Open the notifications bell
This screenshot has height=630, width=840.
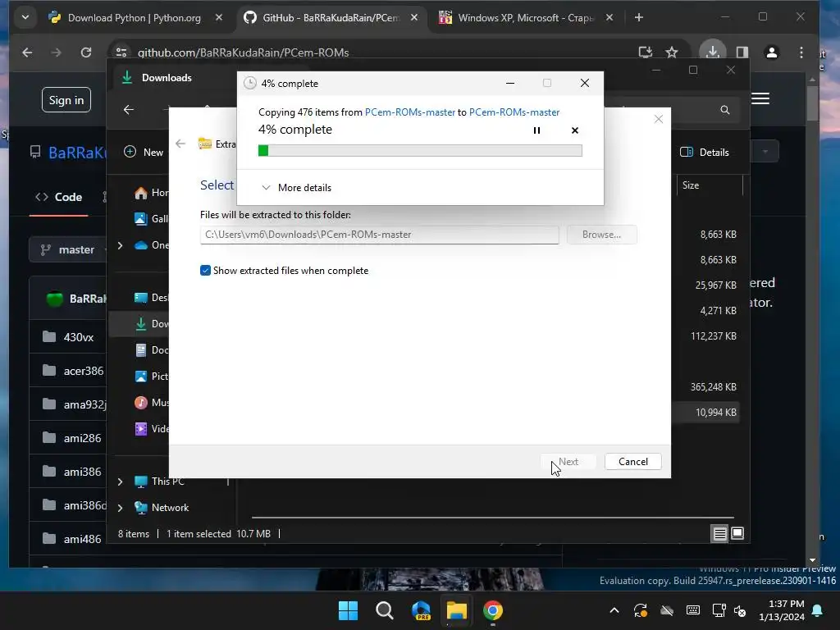pos(818,610)
